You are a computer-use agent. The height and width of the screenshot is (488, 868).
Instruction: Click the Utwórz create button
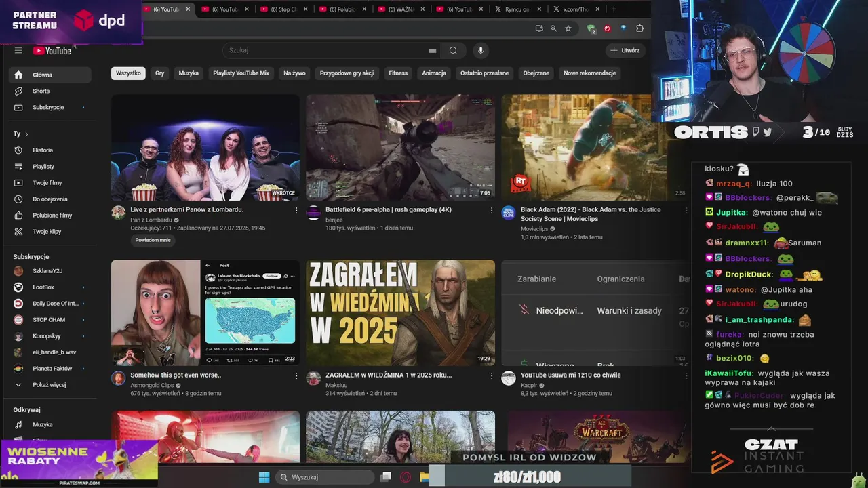[625, 50]
